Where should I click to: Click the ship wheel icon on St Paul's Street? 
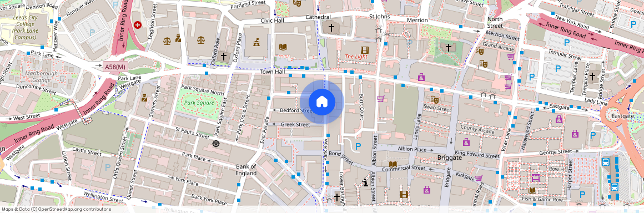coord(215,144)
